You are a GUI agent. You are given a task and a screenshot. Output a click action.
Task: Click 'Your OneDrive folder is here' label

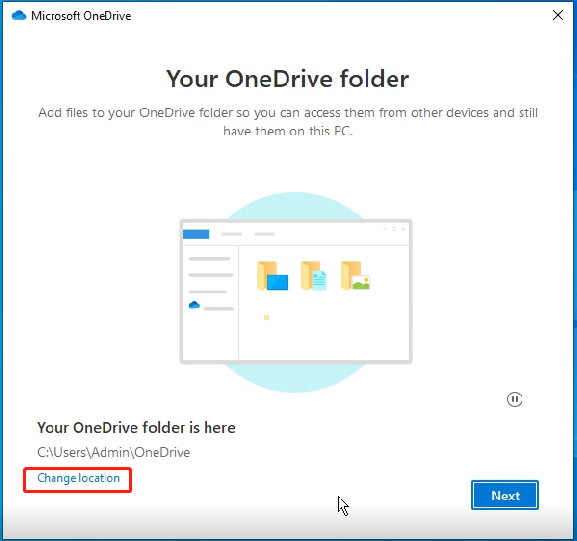[136, 428]
